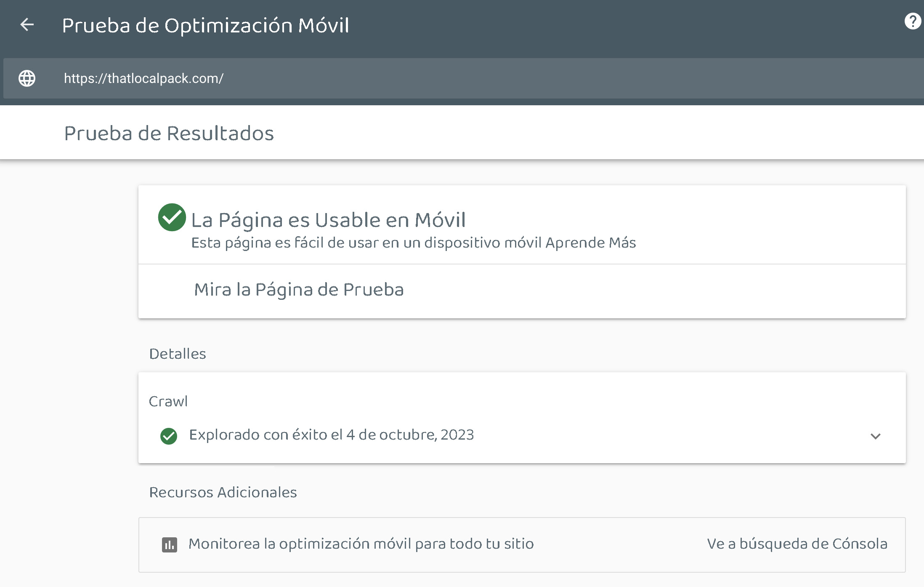
Task: Click 'Monitorea la optimización móvil' text
Action: [x=361, y=544]
